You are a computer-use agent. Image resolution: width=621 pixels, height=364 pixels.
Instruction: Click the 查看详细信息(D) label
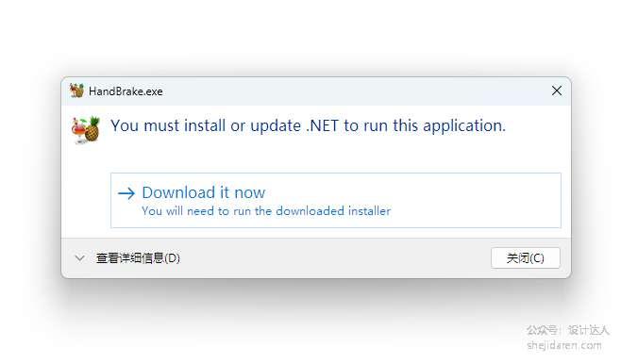pyautogui.click(x=138, y=258)
